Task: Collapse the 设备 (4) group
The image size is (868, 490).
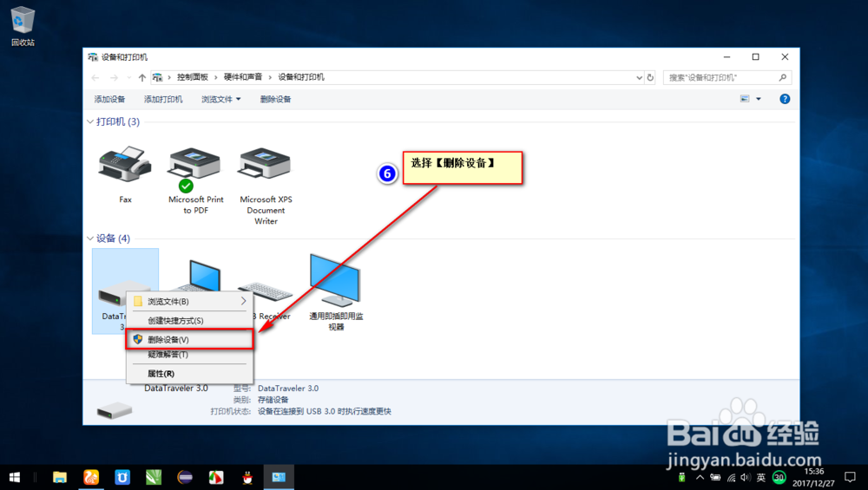Action: click(x=90, y=238)
